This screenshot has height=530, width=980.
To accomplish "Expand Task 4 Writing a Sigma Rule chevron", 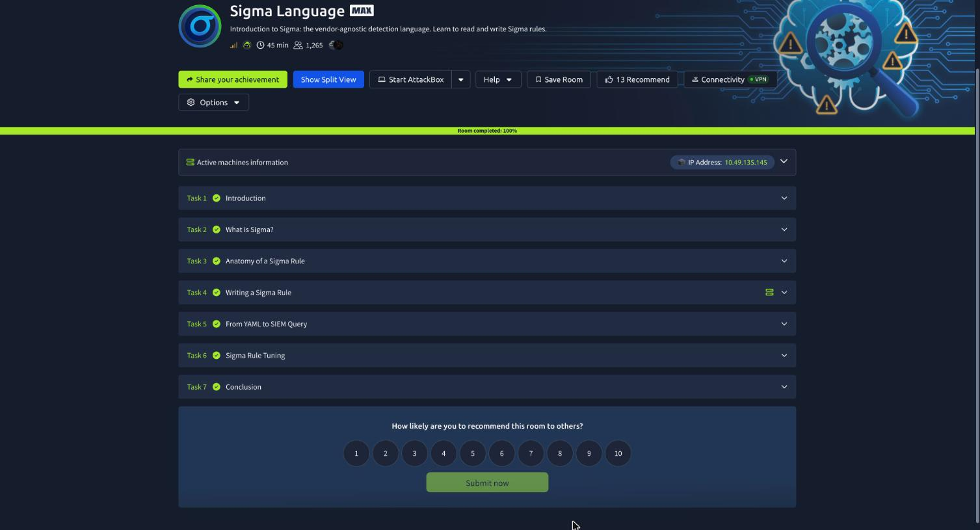I will tap(784, 293).
